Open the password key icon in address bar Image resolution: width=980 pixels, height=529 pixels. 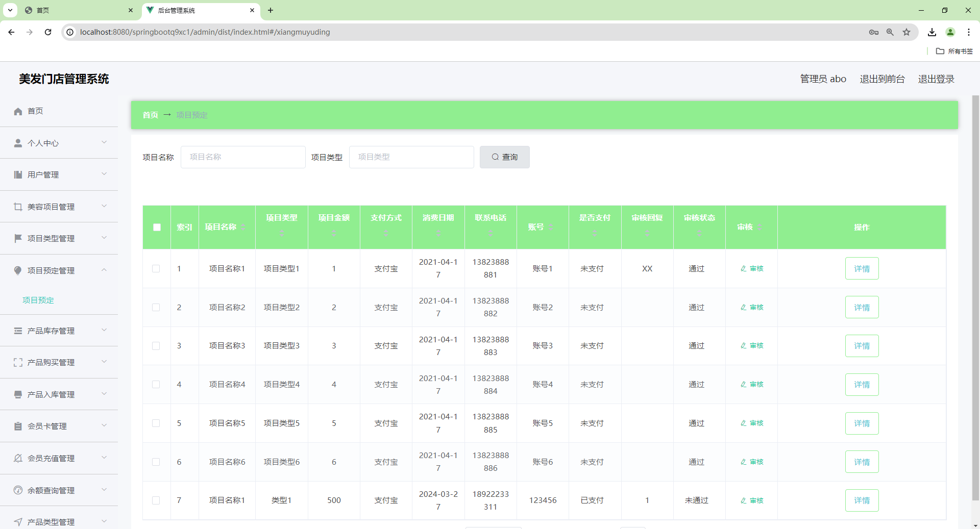click(874, 32)
